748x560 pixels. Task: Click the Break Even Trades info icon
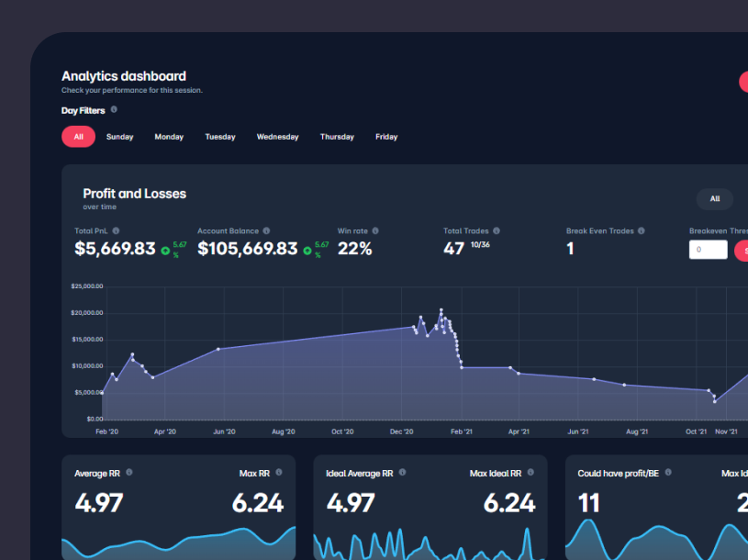[x=641, y=231]
